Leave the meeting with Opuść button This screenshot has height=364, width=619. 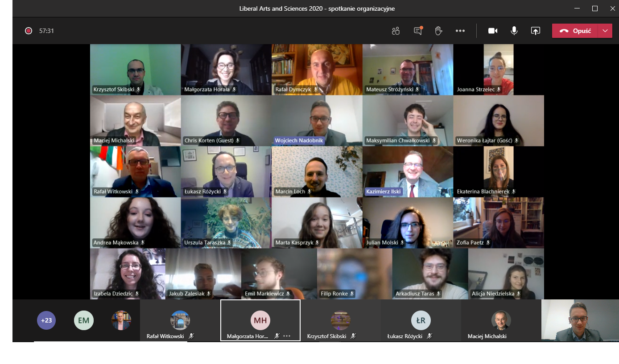pyautogui.click(x=575, y=31)
